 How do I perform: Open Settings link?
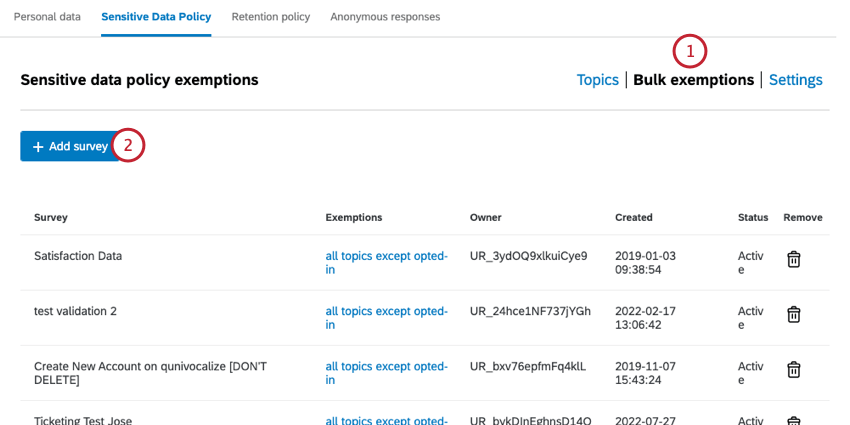coord(795,80)
